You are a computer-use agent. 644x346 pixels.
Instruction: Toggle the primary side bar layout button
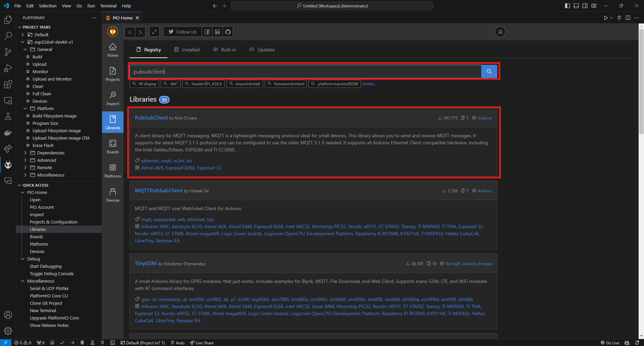coord(567,6)
